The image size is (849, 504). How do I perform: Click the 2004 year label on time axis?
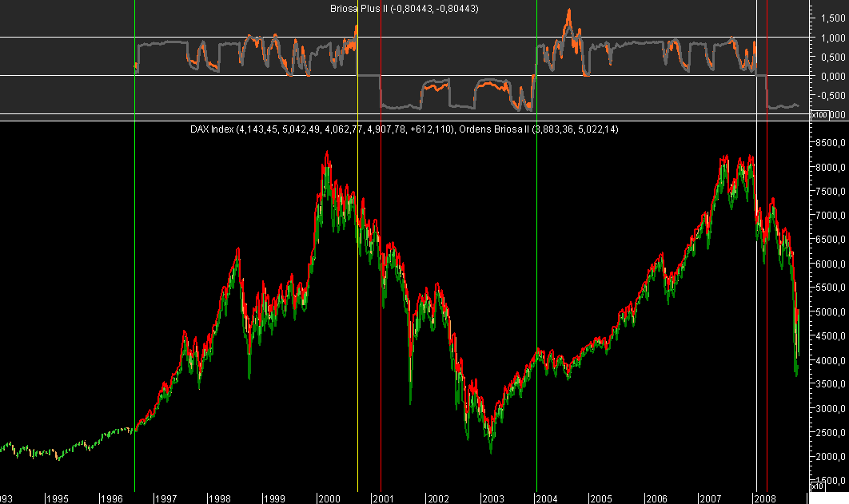[x=546, y=498]
